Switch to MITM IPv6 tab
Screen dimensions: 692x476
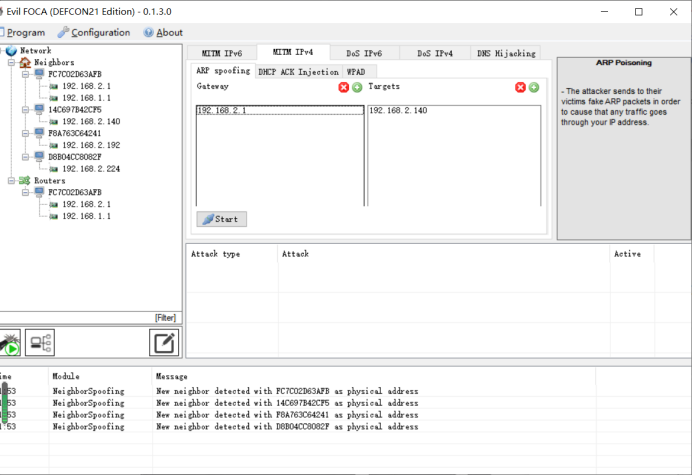click(222, 53)
